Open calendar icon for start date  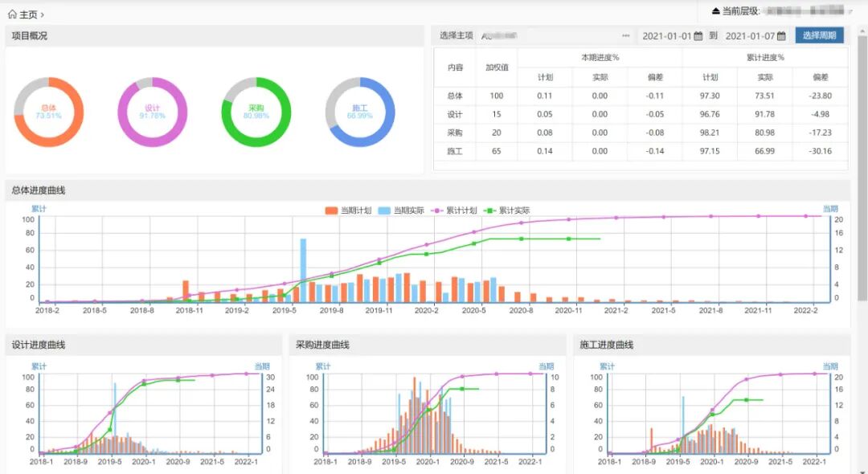pyautogui.click(x=698, y=36)
